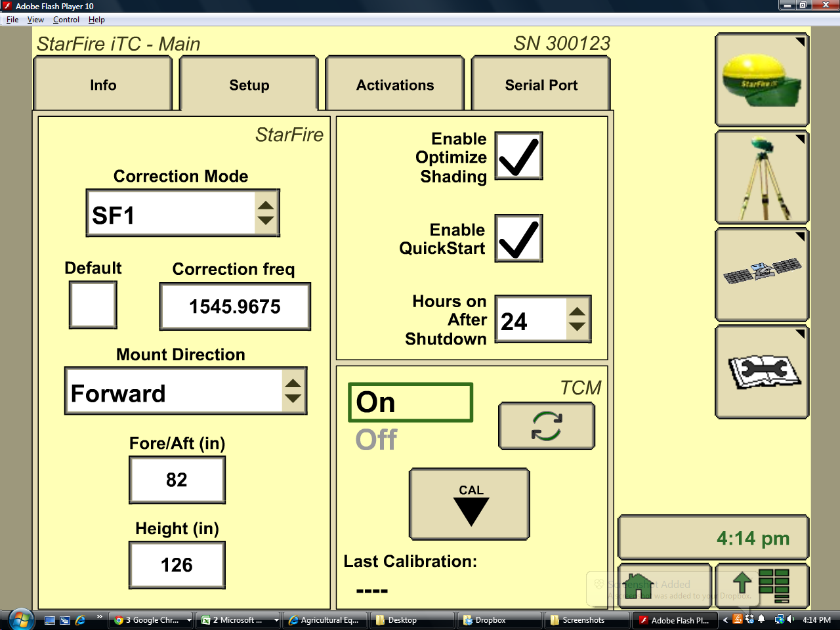This screenshot has height=630, width=840.
Task: Open Agricultural Eq... taskbar window
Action: tap(326, 619)
